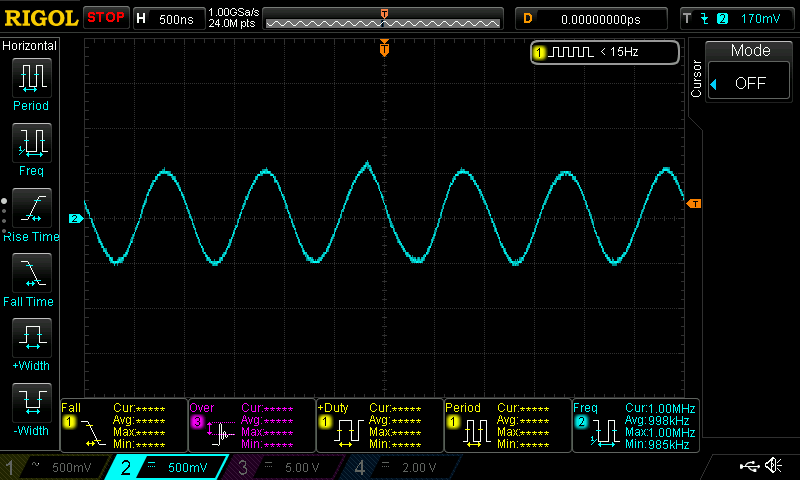Click the USB device status icon
The height and width of the screenshot is (480, 800).
(751, 467)
